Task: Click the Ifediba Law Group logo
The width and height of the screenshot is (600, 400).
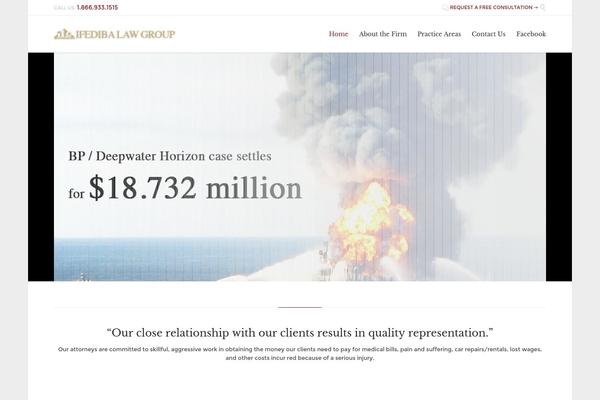Action: [114, 34]
